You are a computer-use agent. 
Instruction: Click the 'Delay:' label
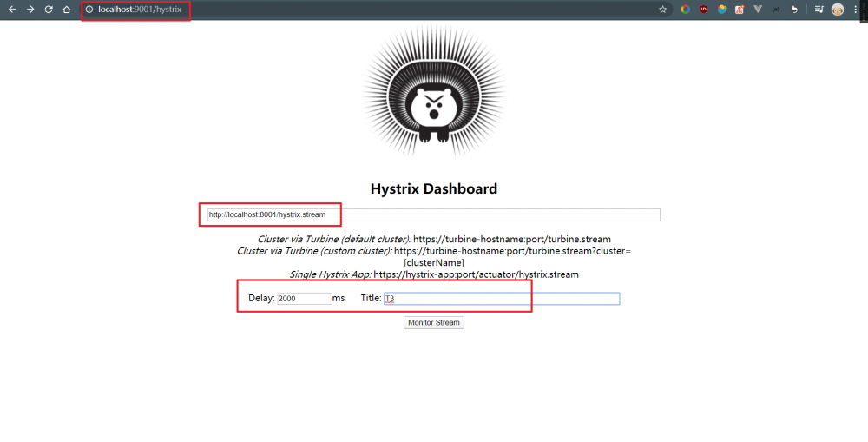click(261, 298)
